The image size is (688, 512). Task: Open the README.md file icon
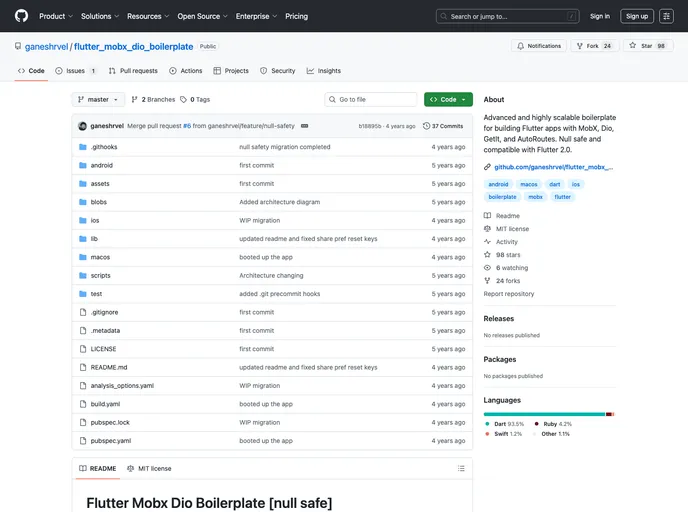(82, 368)
